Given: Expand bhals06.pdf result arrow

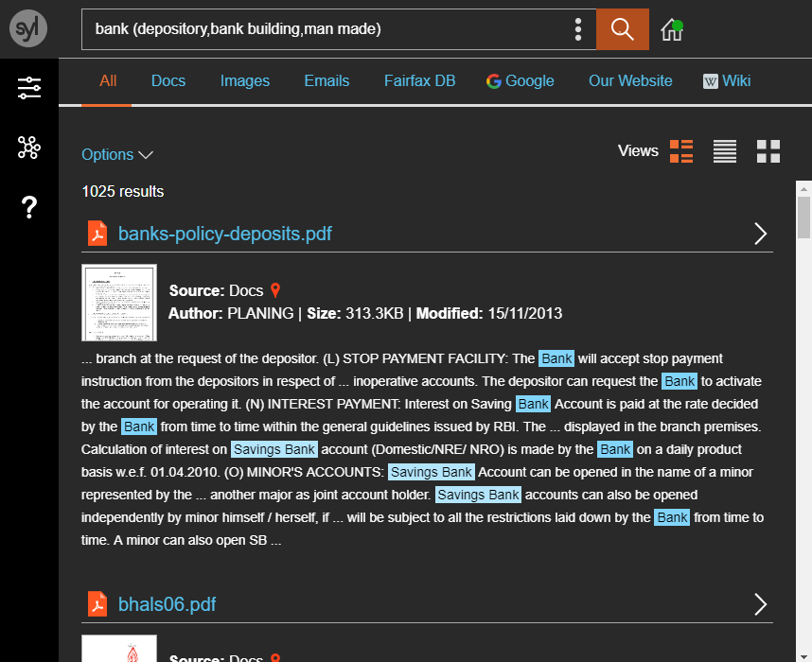Looking at the screenshot, I should [760, 604].
